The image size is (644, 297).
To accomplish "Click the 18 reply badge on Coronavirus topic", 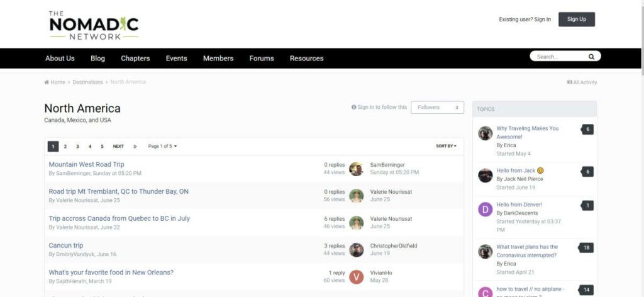I will tap(586, 248).
